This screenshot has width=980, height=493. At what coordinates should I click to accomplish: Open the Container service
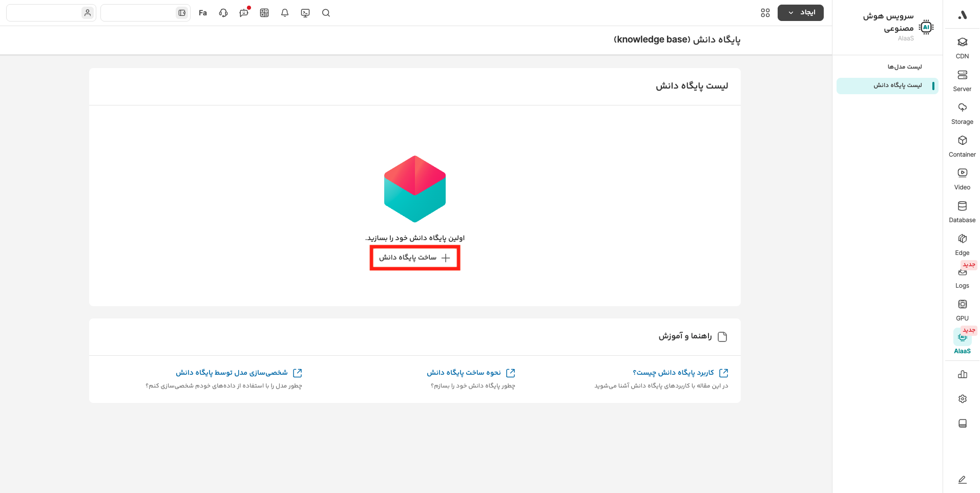[962, 145]
